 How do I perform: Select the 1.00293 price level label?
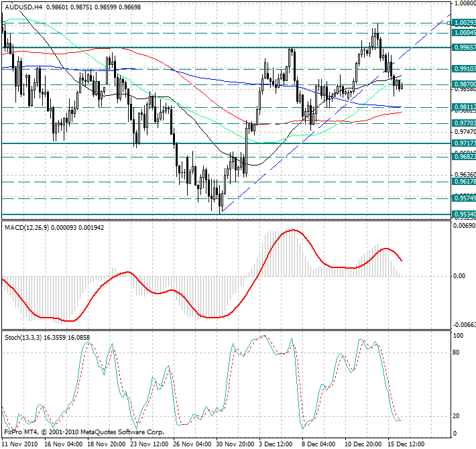[464, 23]
